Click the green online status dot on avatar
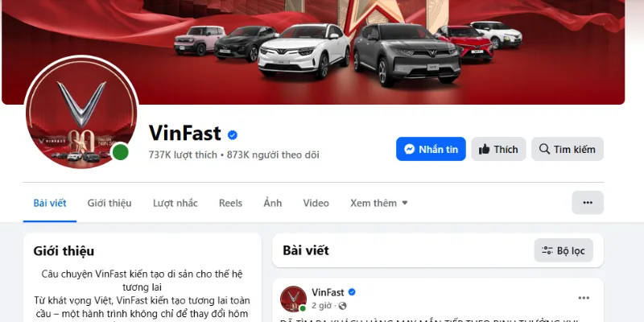 (x=120, y=152)
